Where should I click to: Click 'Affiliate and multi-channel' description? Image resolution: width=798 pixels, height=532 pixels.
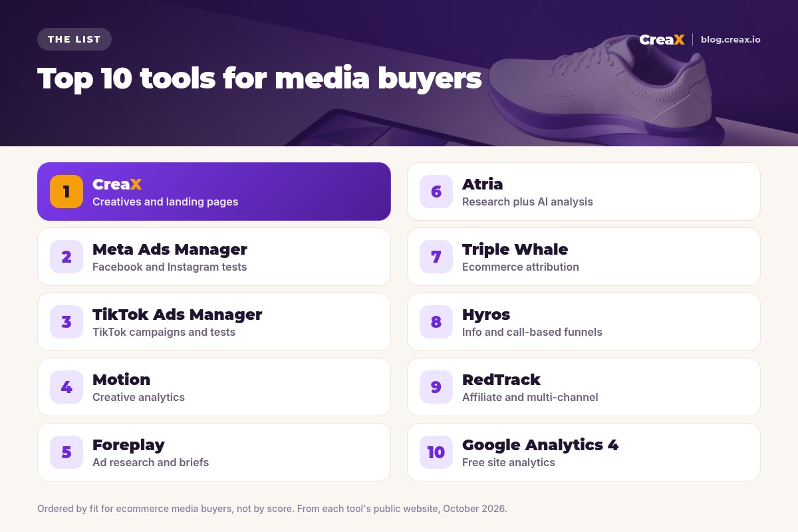(x=530, y=397)
